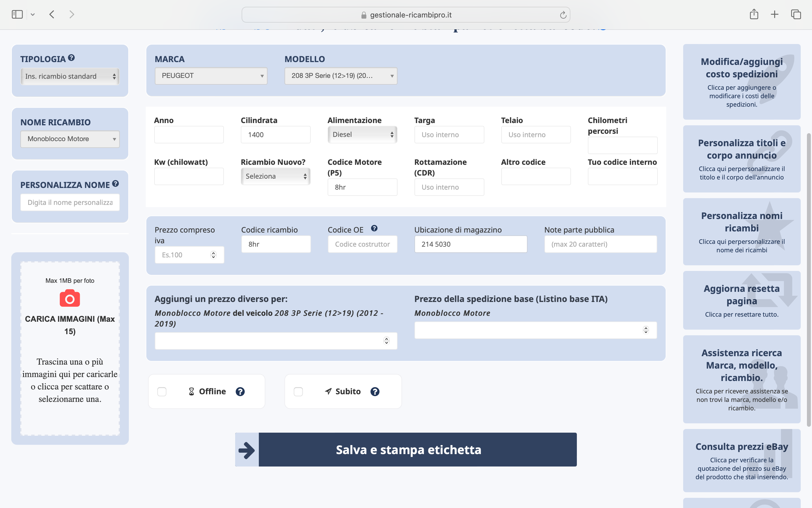
Task: Reload the page in the address bar
Action: [x=563, y=15]
